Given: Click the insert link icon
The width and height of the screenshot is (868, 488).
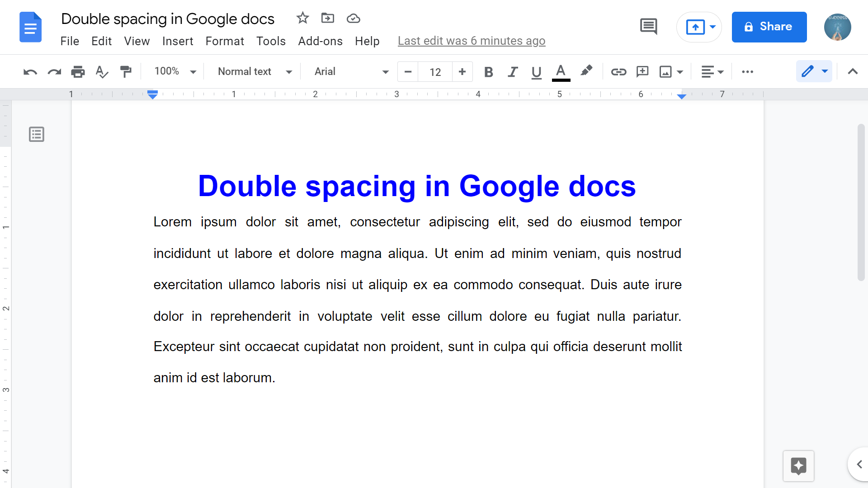Looking at the screenshot, I should coord(618,71).
